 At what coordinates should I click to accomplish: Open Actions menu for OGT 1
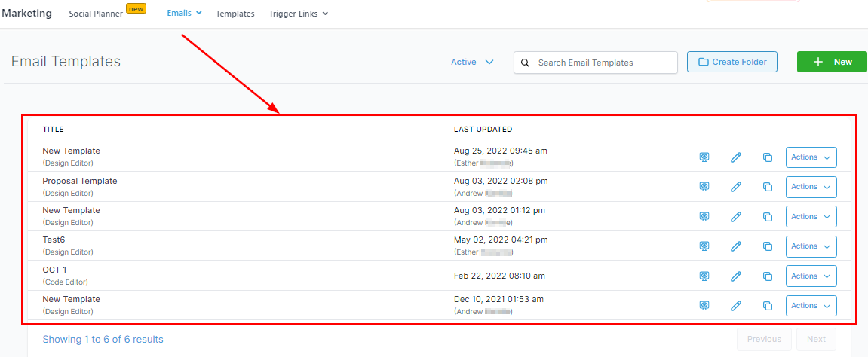coord(811,276)
